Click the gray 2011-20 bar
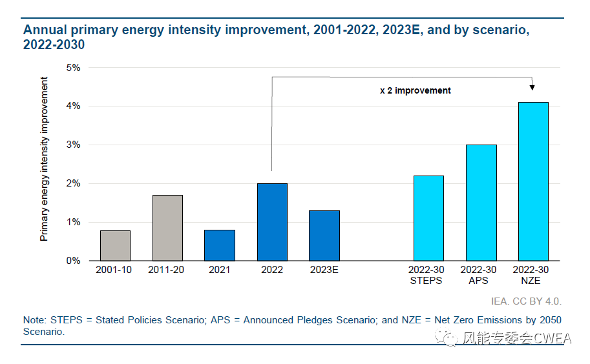 point(167,228)
